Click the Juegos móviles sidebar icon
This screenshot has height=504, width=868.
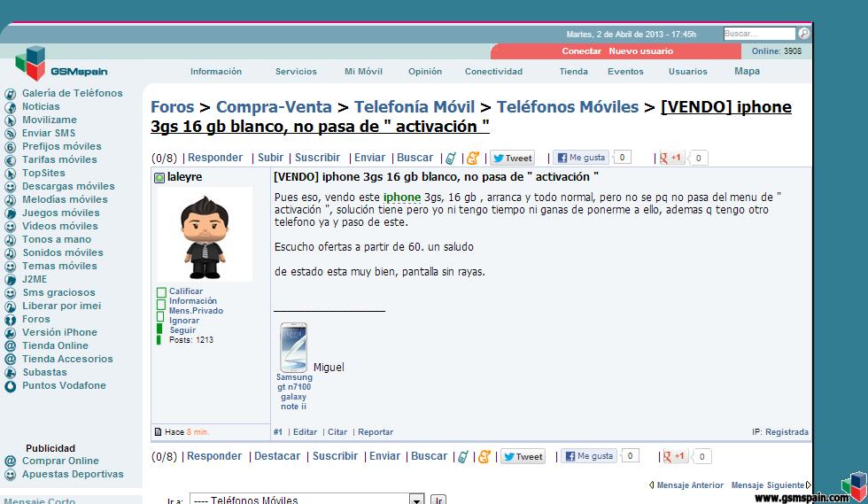10,213
